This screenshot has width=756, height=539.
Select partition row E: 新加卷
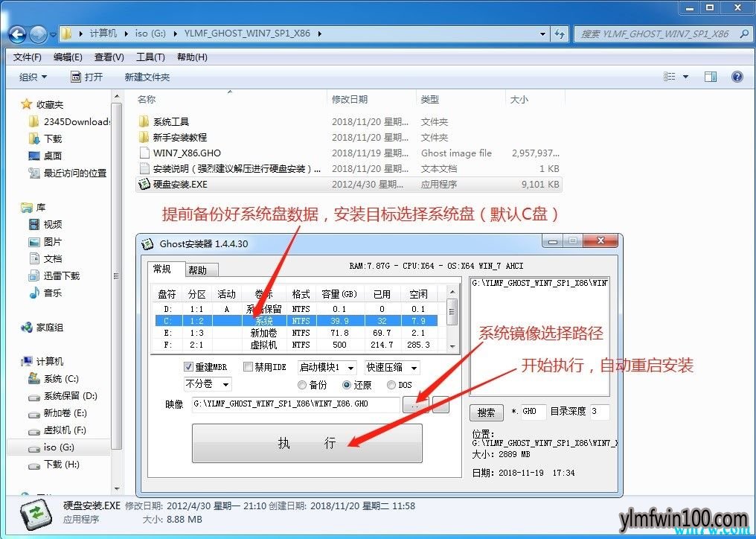pos(296,333)
